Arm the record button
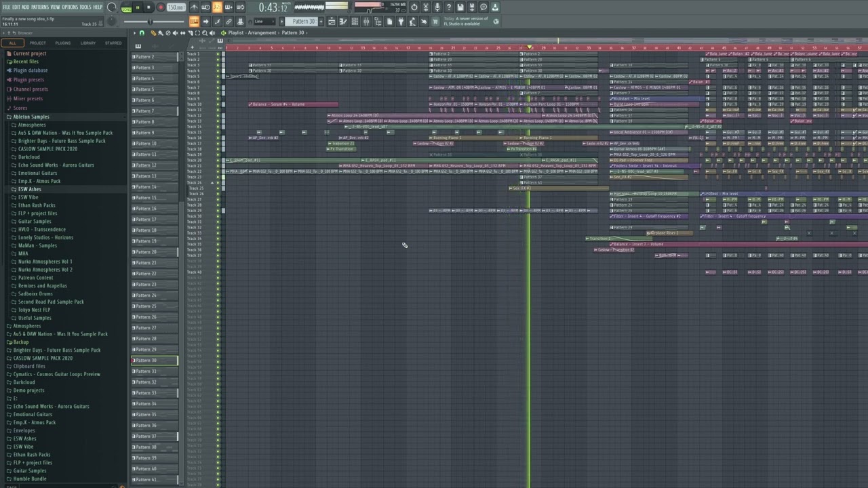Screen dimensions: 868x488 [x=160, y=7]
